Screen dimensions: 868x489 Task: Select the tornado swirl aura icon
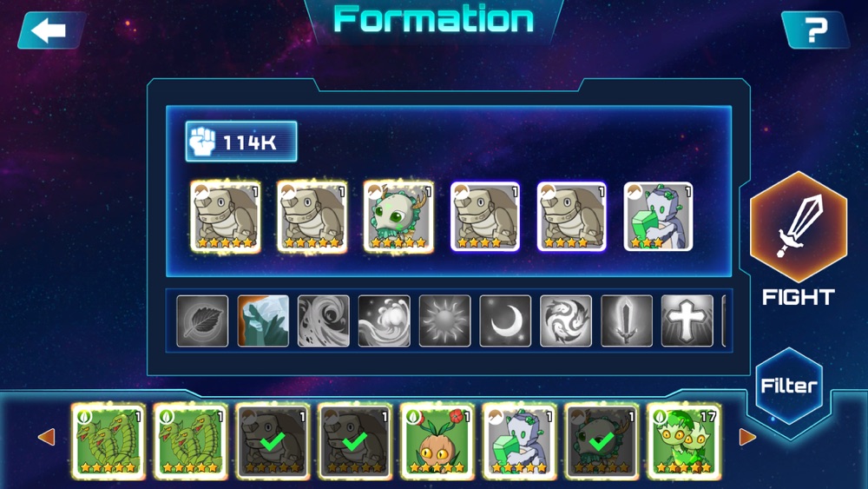coord(323,321)
